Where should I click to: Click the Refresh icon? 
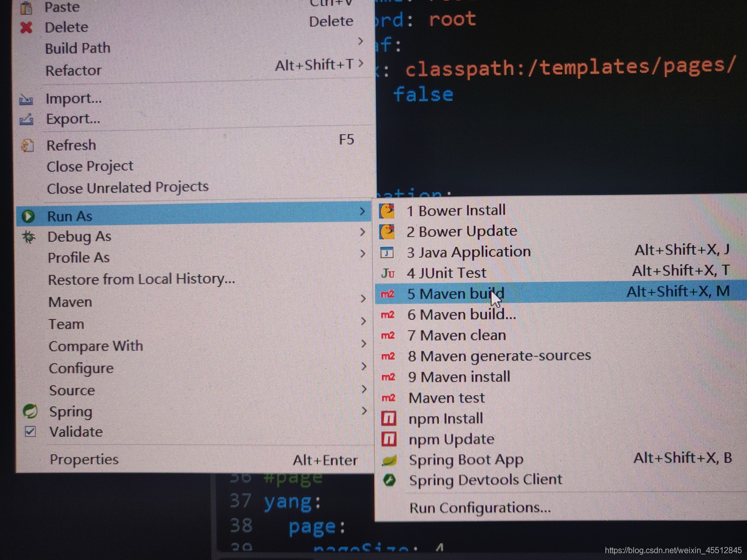[x=27, y=146]
